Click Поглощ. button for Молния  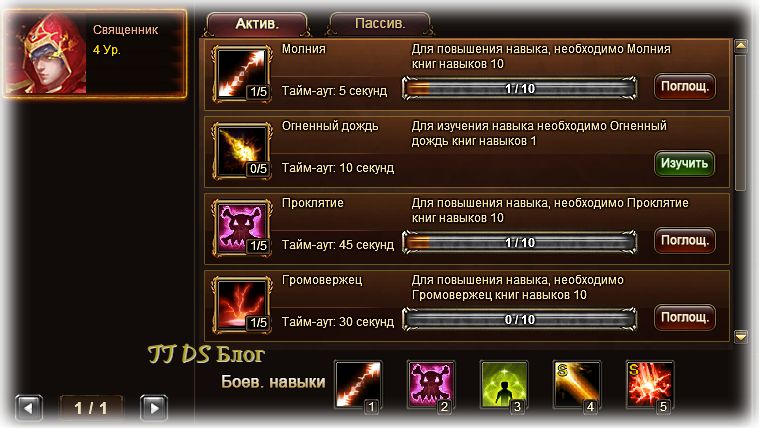[684, 87]
